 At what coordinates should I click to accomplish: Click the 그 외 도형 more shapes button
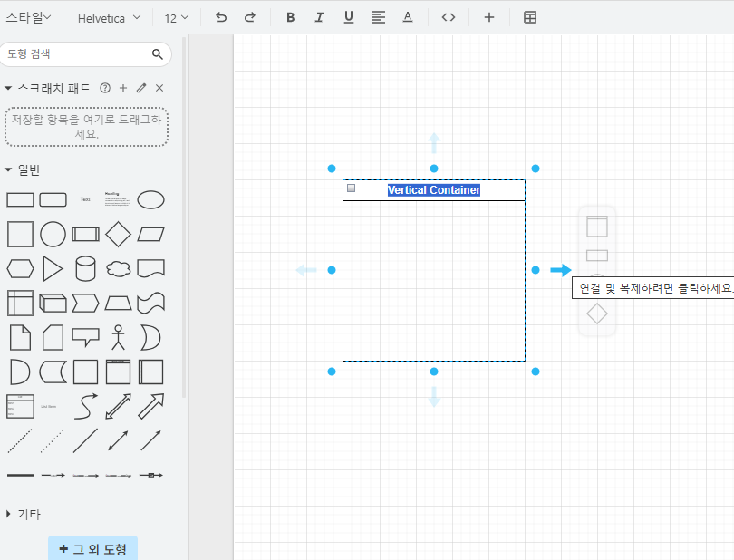point(92,549)
